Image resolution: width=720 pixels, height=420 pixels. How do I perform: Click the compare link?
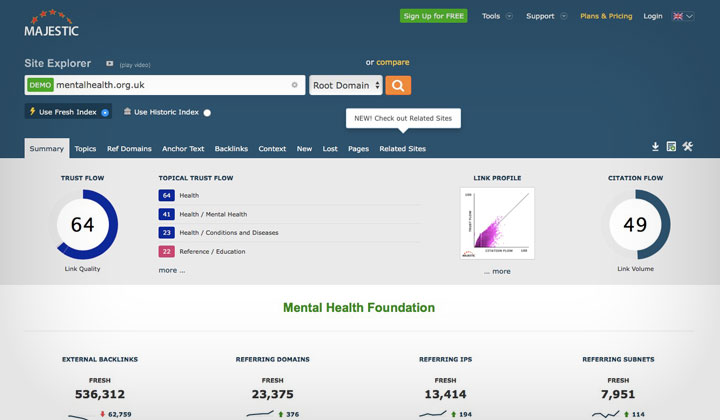coord(392,62)
